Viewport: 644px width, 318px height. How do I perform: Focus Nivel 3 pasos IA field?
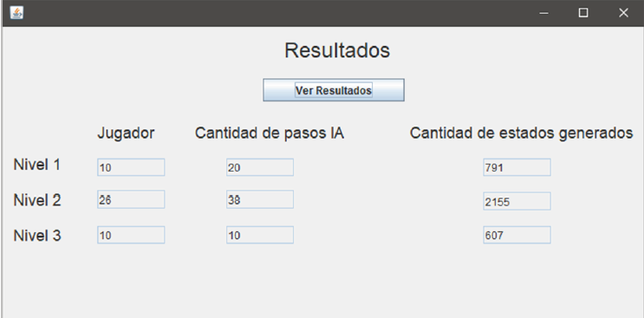pos(260,235)
